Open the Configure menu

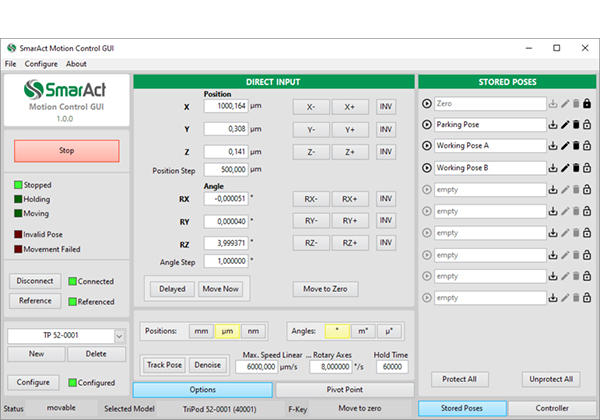point(41,64)
